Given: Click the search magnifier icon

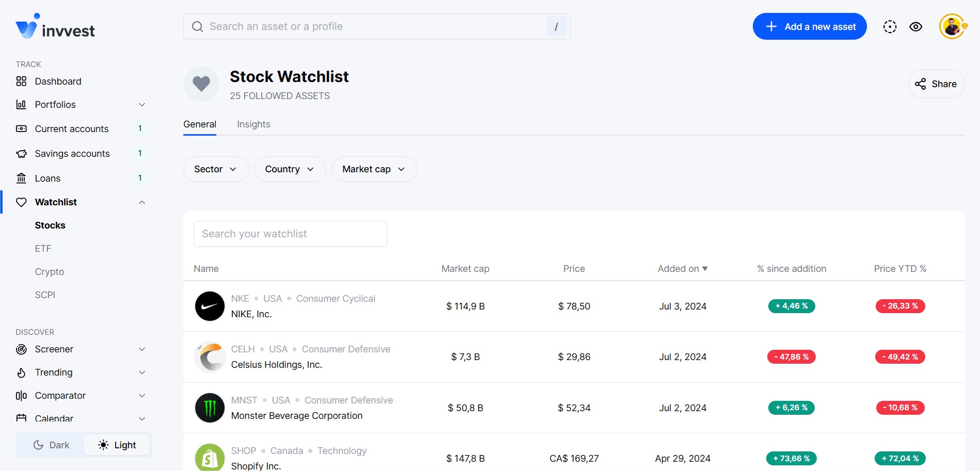Looking at the screenshot, I should click(197, 27).
